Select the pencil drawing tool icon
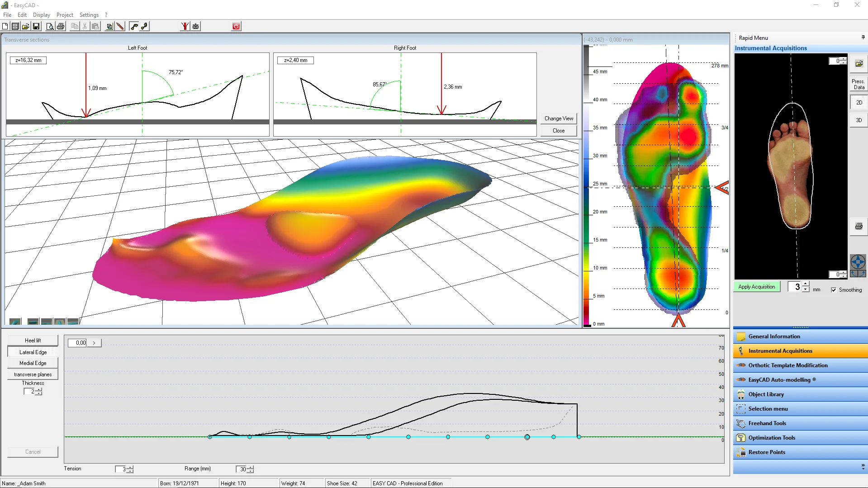 tap(120, 26)
